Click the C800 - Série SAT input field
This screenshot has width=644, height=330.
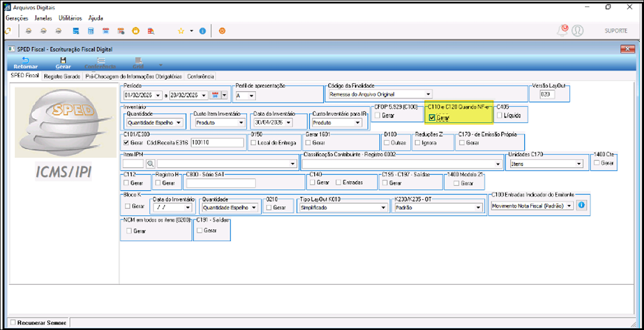point(221,183)
